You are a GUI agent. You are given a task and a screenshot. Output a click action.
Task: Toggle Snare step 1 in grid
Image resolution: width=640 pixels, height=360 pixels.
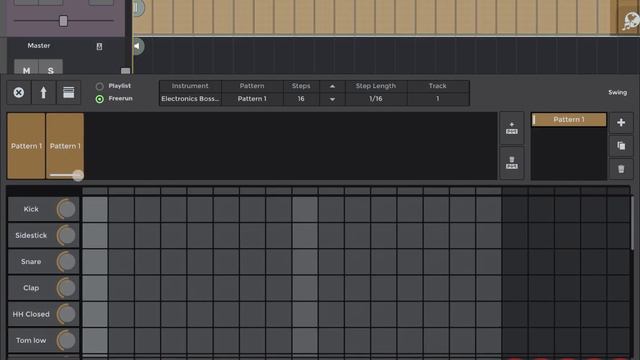click(x=95, y=262)
